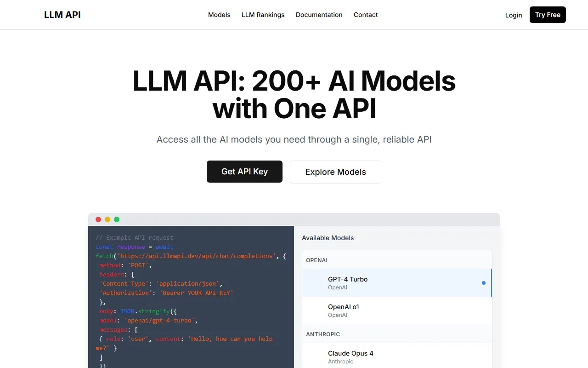The image size is (588, 368).
Task: Click the red dot in the code window
Action: [x=98, y=219]
